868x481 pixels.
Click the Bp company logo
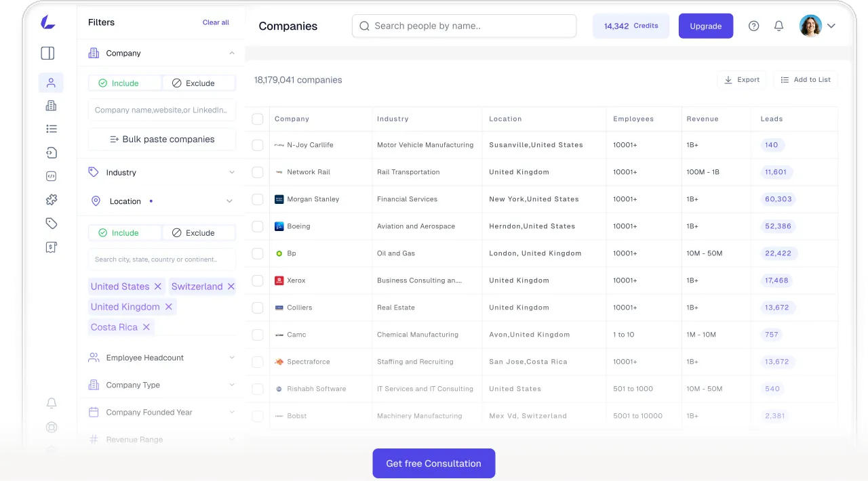click(x=279, y=253)
